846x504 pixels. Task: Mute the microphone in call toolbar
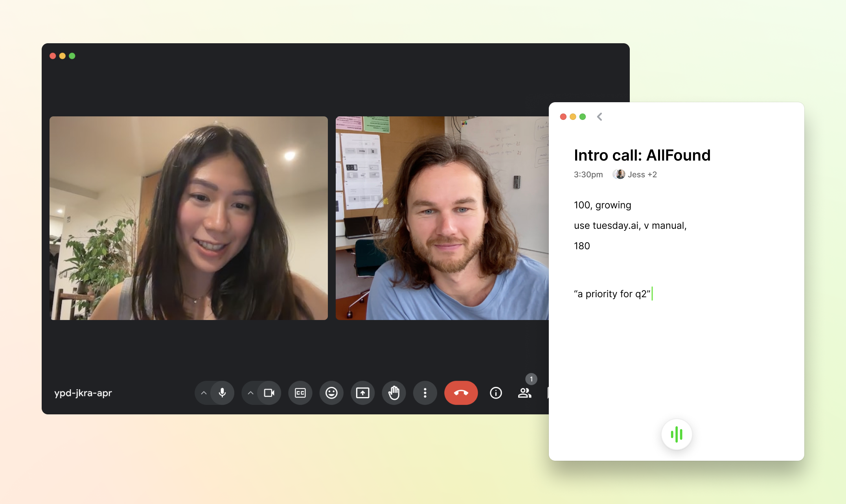point(222,393)
